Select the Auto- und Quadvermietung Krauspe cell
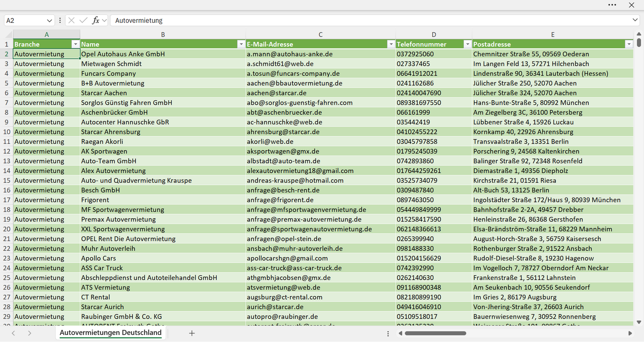The image size is (644, 342). pyautogui.click(x=163, y=180)
